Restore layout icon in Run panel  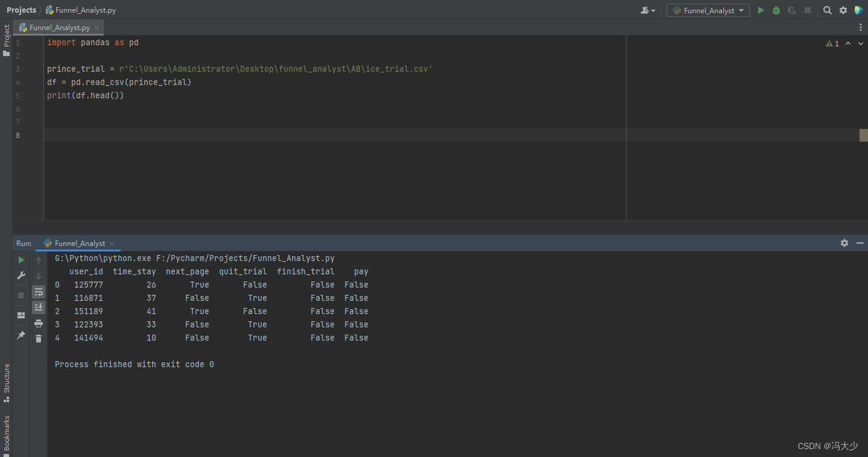click(x=21, y=315)
